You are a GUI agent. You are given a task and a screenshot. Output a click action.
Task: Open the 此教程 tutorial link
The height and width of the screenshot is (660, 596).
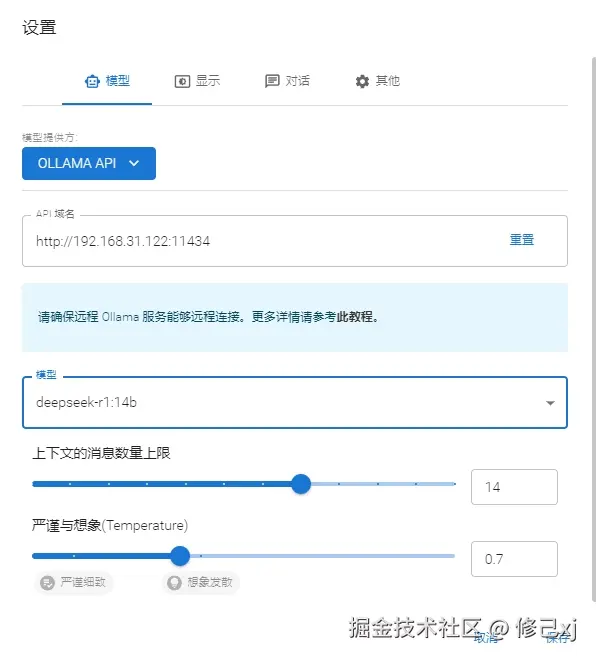354,317
